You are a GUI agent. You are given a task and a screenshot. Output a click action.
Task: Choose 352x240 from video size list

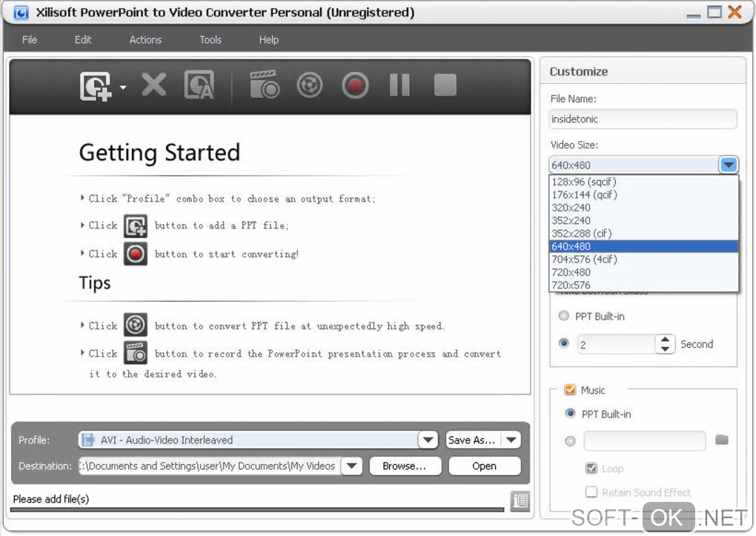(x=643, y=220)
